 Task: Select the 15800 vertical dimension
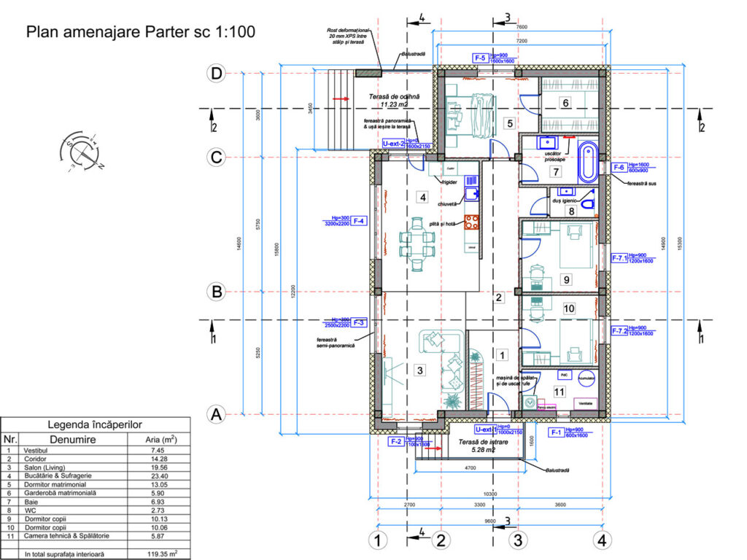(276, 249)
